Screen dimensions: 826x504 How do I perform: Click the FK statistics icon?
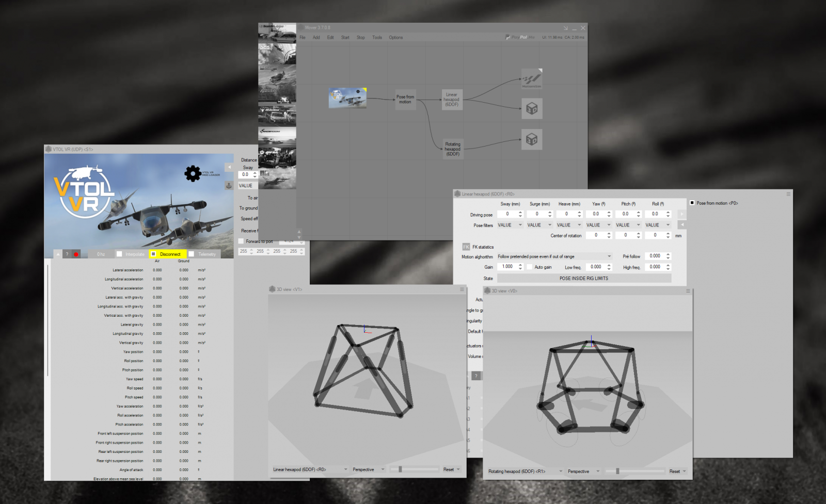click(x=466, y=247)
